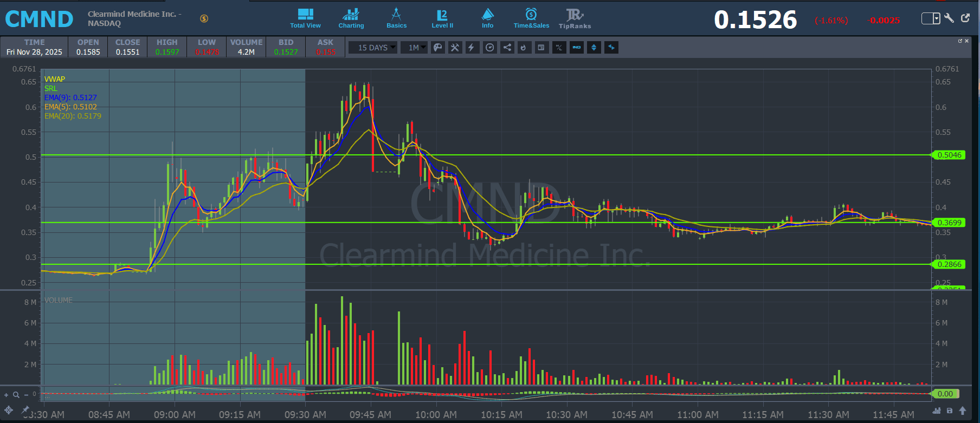Toggle the H/L high-low markers
980x423 pixels.
point(559,48)
